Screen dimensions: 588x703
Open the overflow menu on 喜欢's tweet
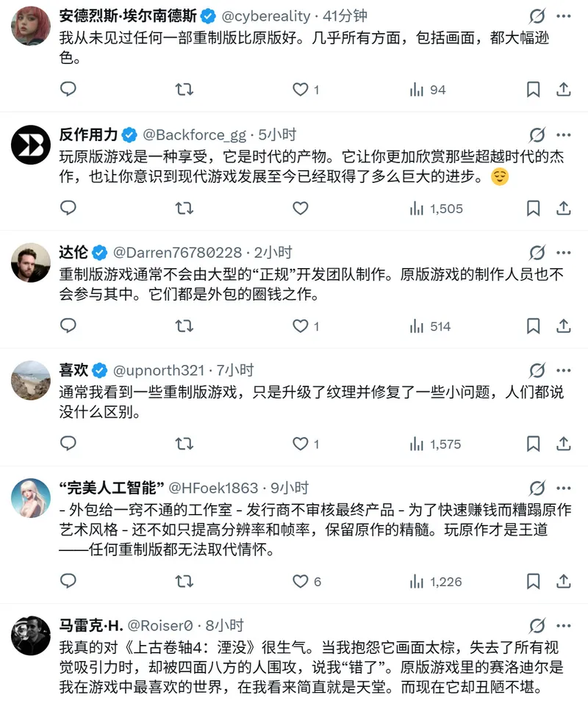[x=564, y=371]
